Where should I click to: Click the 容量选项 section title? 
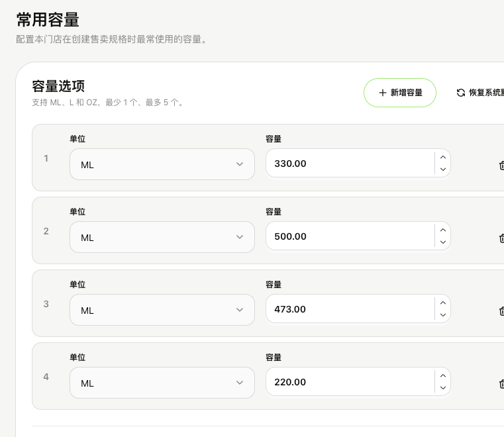coord(58,86)
